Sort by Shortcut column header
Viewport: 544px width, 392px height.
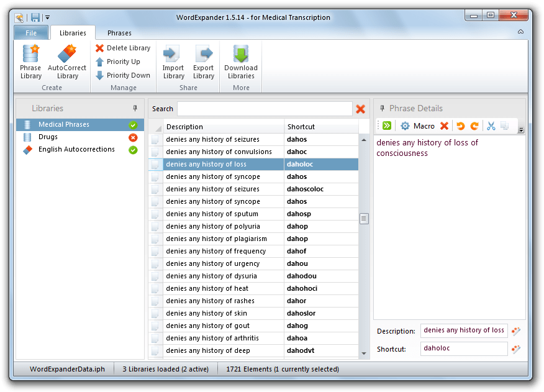tap(321, 127)
